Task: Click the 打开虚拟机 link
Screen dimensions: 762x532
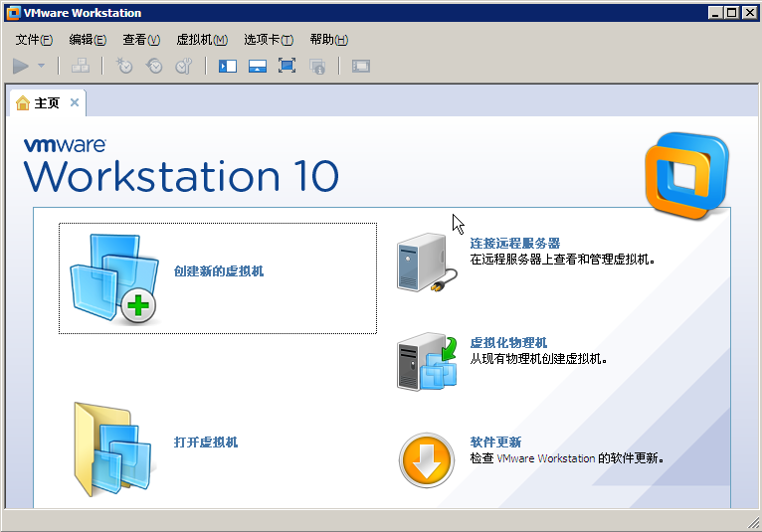Action: [206, 443]
